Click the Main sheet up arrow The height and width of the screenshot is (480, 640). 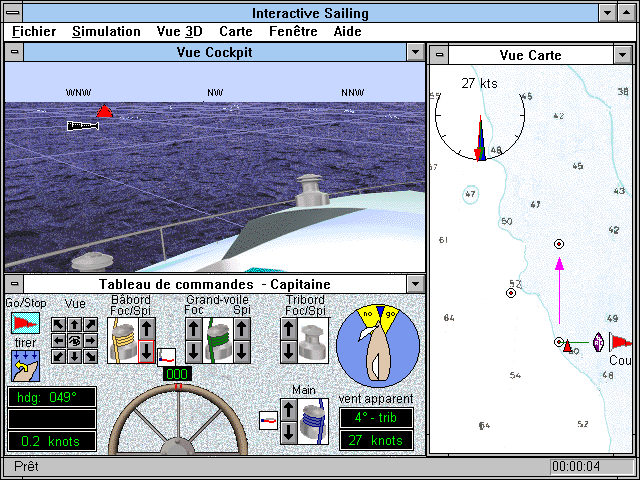[x=289, y=410]
